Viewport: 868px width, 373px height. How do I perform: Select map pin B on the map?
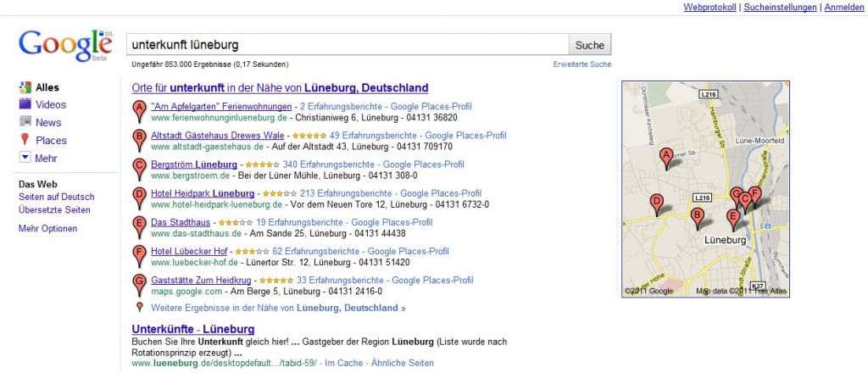(x=698, y=218)
